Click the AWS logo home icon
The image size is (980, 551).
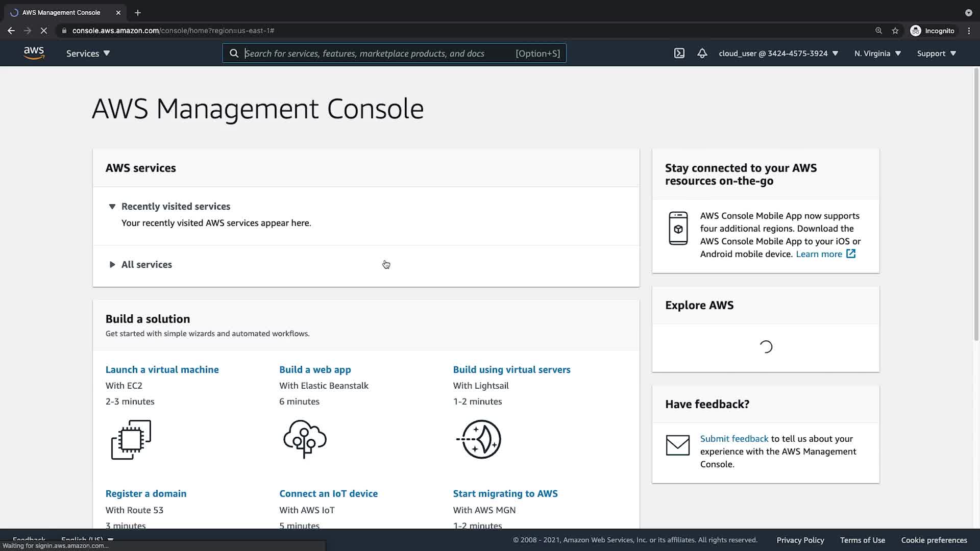point(34,53)
